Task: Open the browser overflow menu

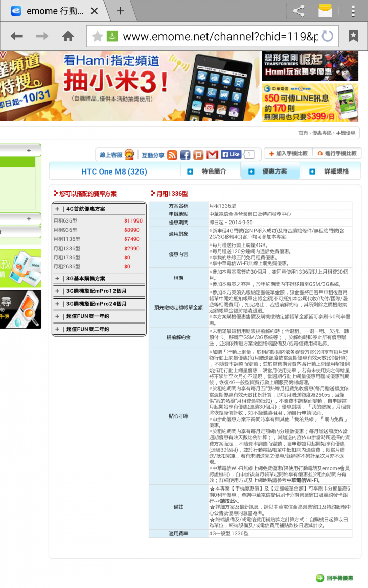Action: point(353,11)
